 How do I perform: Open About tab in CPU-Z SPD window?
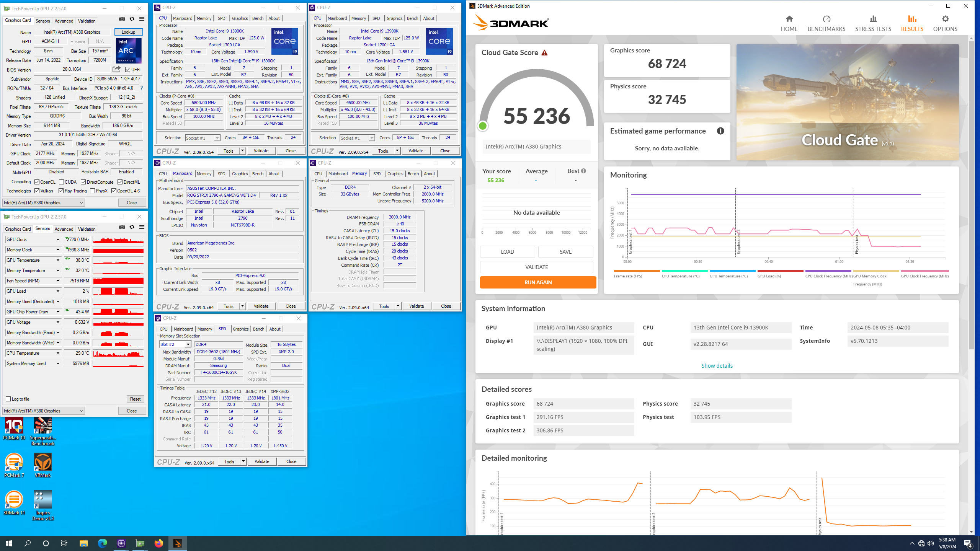click(275, 329)
